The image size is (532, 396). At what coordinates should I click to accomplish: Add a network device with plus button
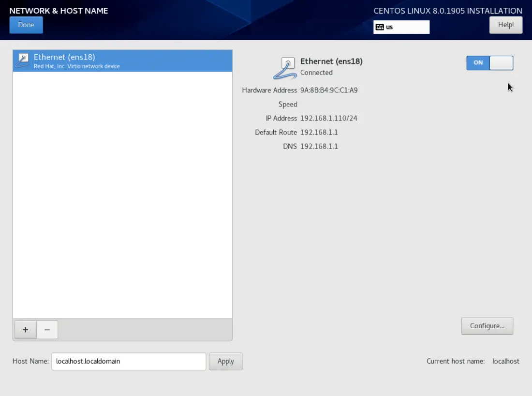click(26, 330)
